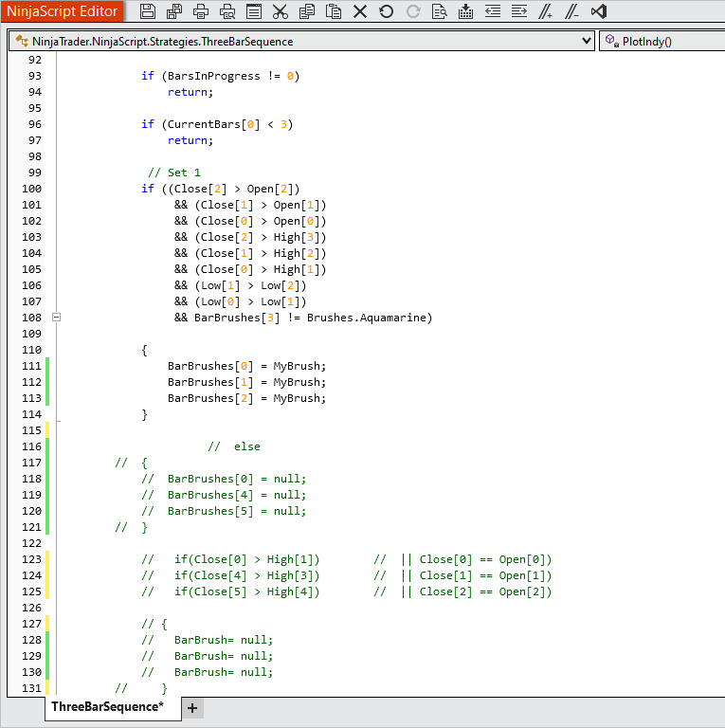Click the Copy icon

[306, 12]
